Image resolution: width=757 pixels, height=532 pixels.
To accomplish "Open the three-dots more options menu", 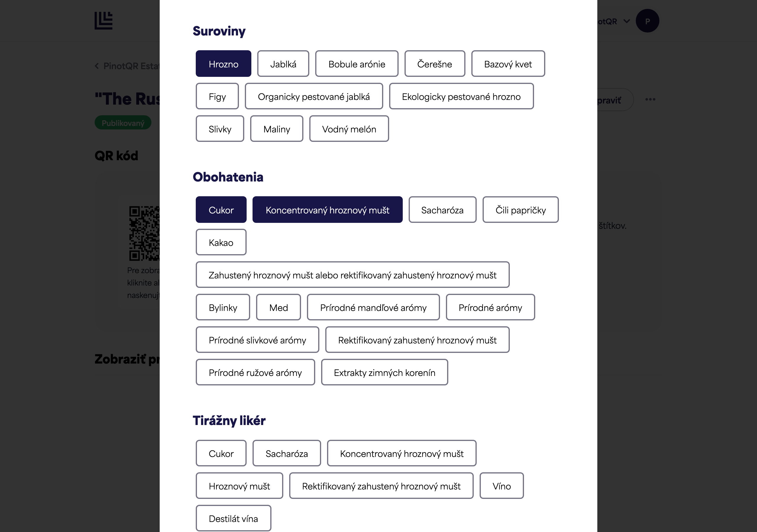I will pos(650,100).
